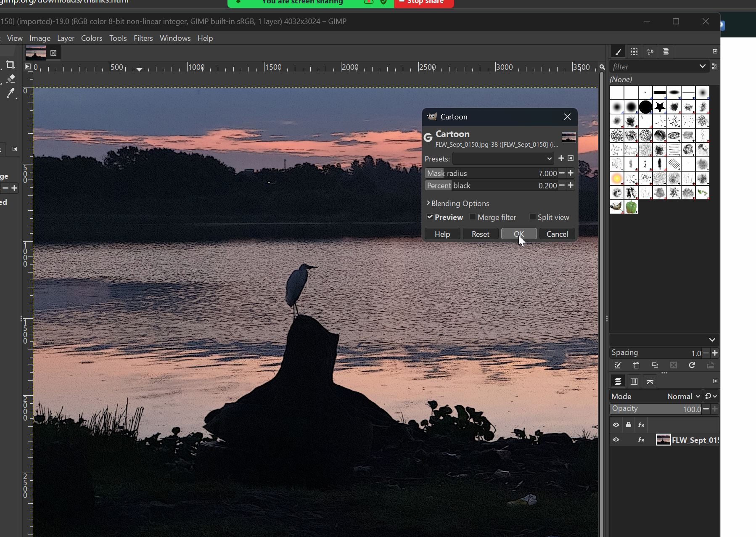Select the Wilber mascot brush

tap(617, 207)
